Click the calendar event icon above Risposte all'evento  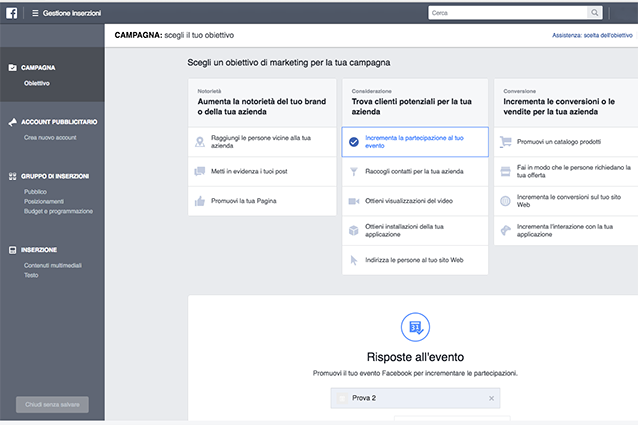(x=415, y=327)
